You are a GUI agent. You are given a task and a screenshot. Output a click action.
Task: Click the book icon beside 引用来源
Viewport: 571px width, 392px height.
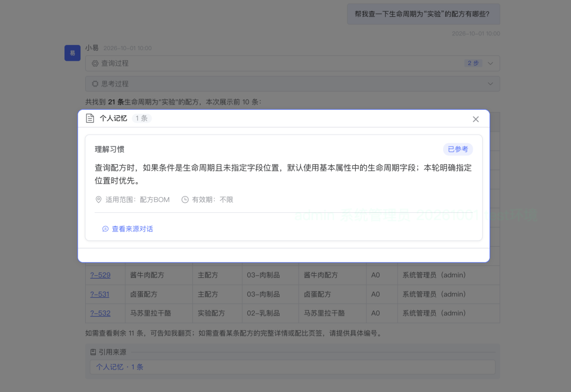93,352
